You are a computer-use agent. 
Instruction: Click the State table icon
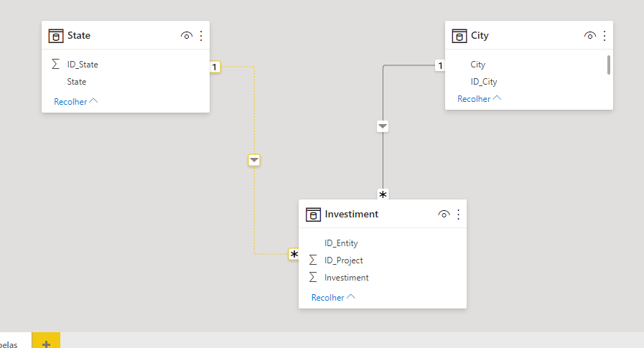56,36
